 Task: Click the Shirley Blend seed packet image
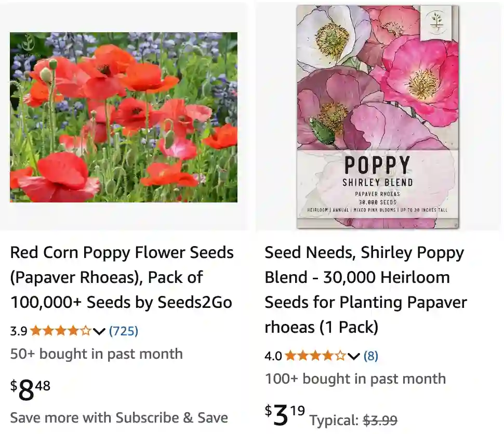[378, 115]
